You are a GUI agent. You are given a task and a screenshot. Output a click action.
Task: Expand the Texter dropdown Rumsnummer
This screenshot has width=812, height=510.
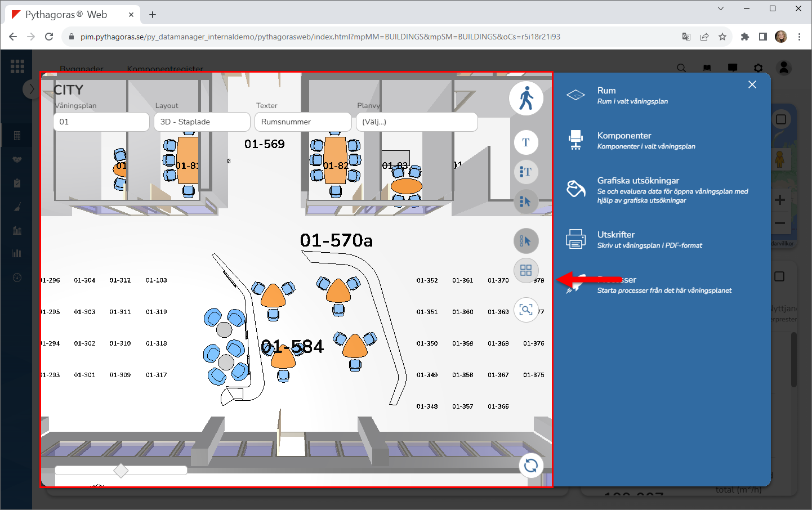tap(303, 122)
